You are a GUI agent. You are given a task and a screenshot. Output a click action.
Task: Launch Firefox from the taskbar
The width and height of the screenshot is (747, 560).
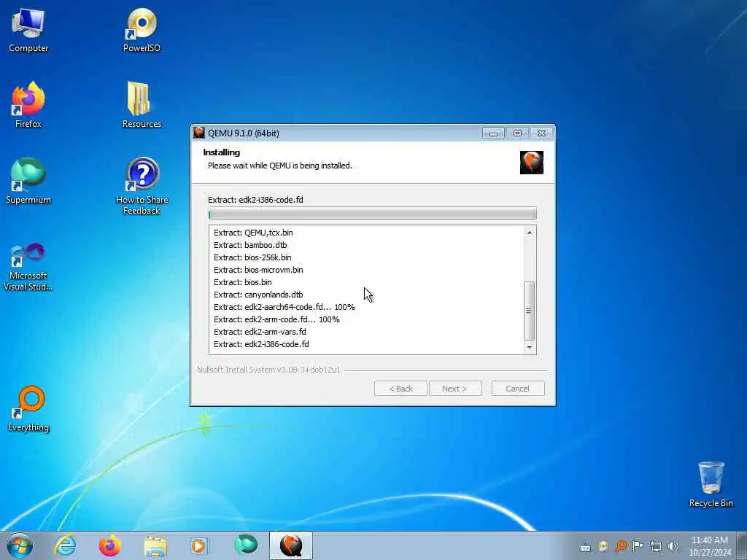click(109, 545)
